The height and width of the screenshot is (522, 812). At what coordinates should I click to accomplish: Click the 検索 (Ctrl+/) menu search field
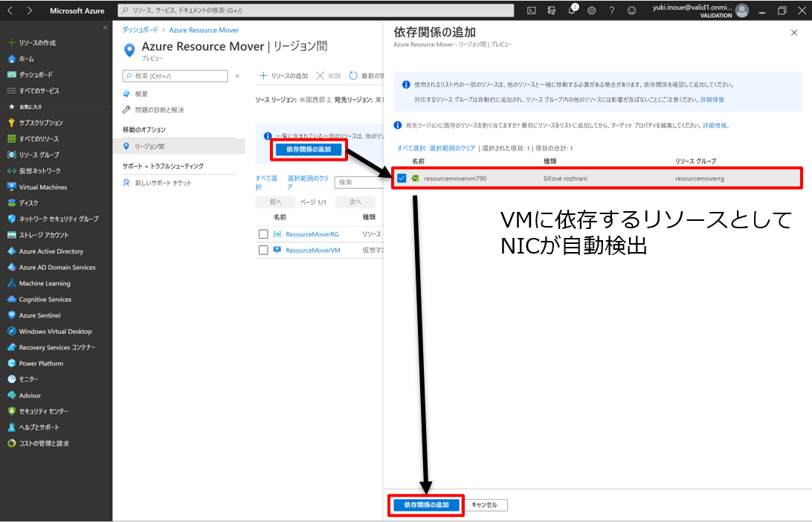tap(175, 76)
